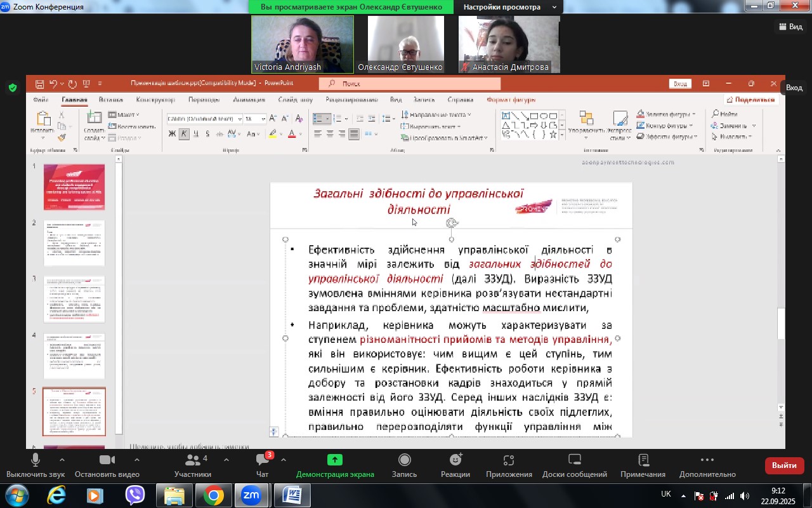Expand video options arrow beside the camera
Image resolution: width=812 pixels, height=508 pixels.
tap(136, 460)
